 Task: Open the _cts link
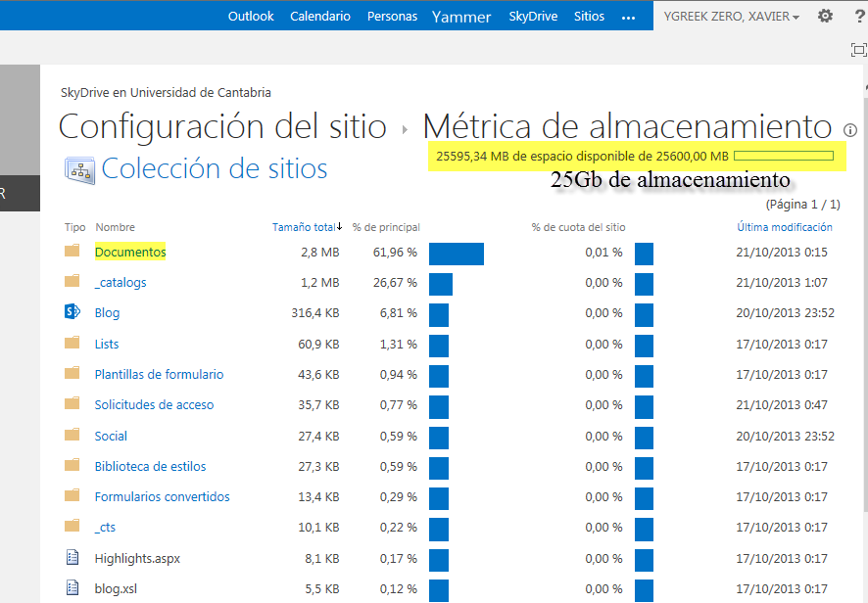(105, 527)
